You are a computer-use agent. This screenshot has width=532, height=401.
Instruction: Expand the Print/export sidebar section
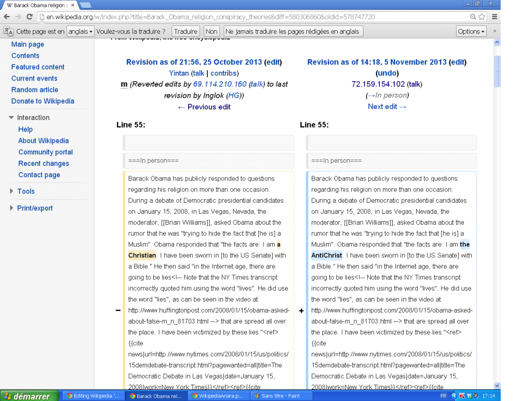(11, 208)
